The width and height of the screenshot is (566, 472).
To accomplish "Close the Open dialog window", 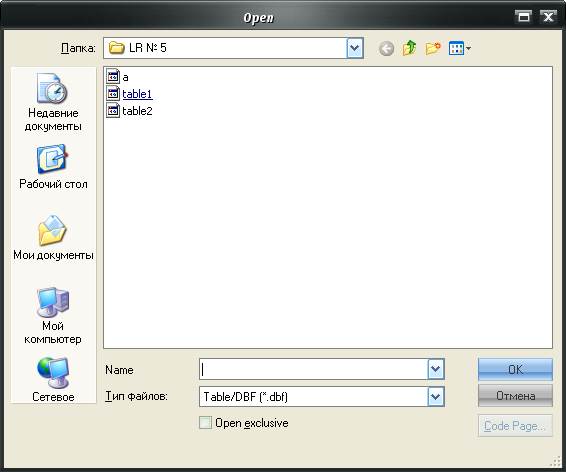I will coord(548,17).
